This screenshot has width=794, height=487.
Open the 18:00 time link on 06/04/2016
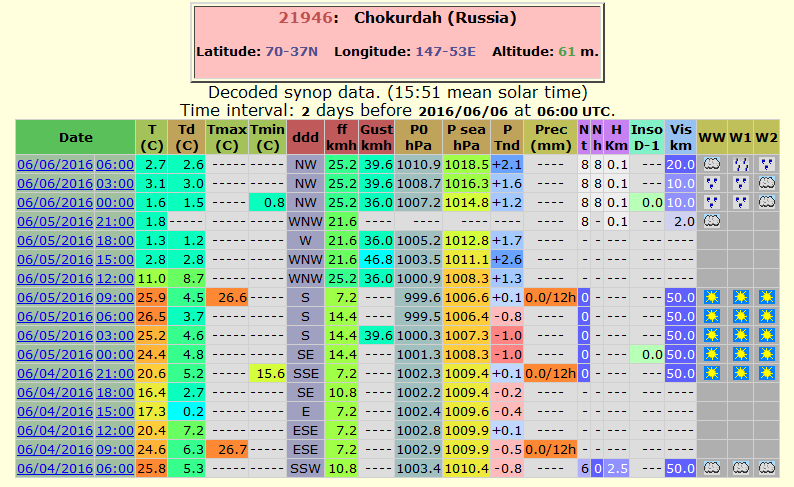tap(115, 392)
